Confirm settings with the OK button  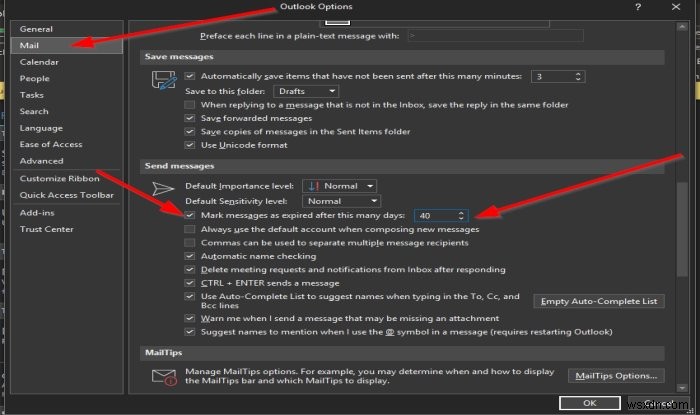(590, 403)
